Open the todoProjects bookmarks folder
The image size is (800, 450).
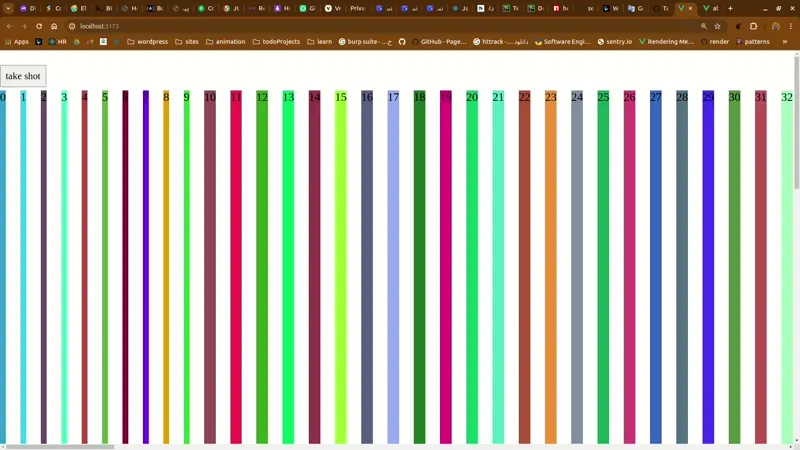pos(277,42)
